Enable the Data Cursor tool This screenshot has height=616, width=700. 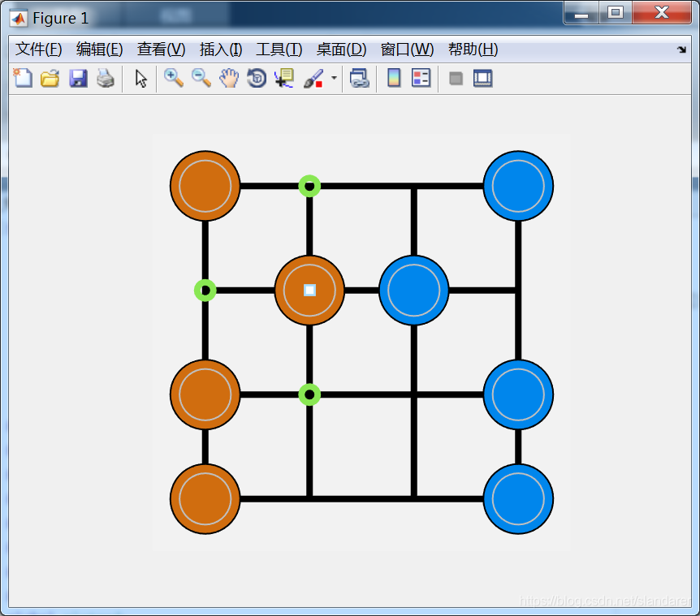coord(284,79)
